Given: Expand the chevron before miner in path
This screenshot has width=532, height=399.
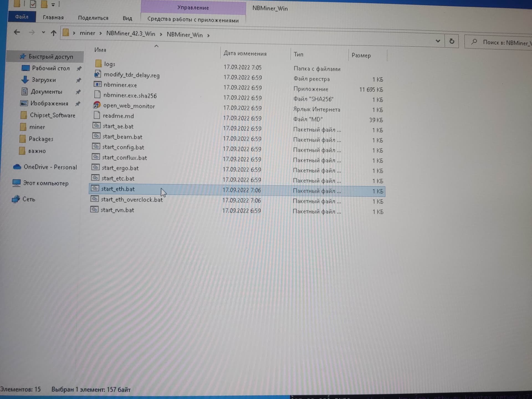Looking at the screenshot, I should (74, 33).
